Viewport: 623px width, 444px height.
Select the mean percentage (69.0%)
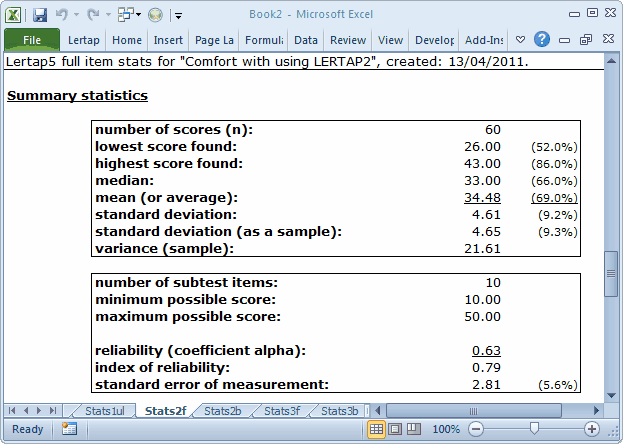click(554, 198)
